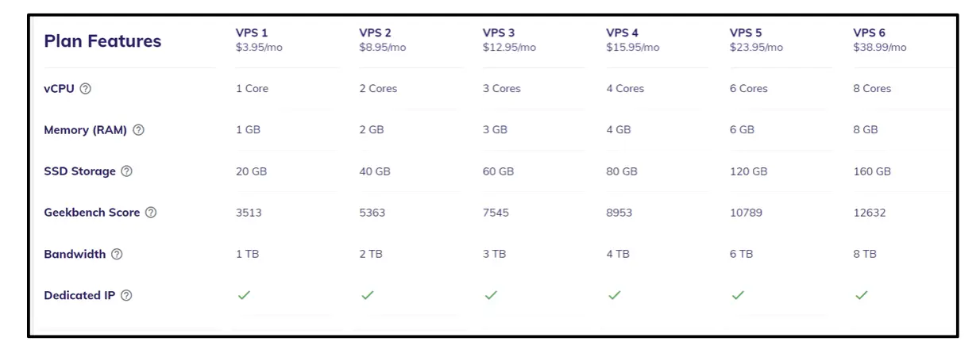Click the Memory (RAM) help icon
Viewport: 980px width, 357px height.
coord(138,130)
